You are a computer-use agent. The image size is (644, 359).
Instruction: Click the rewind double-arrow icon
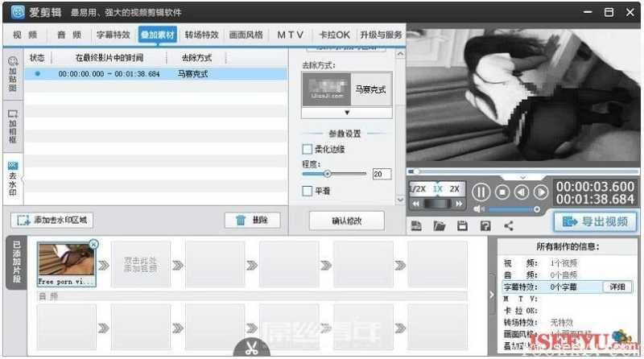(416, 204)
